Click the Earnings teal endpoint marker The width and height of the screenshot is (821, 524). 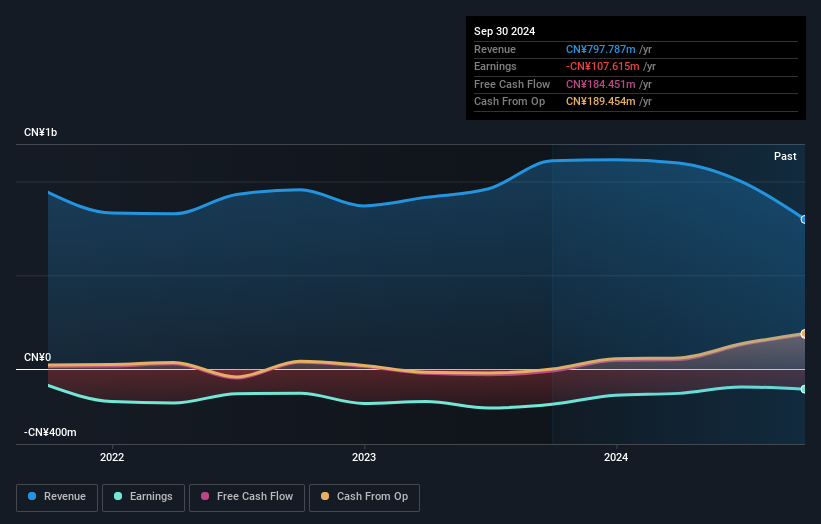point(804,389)
